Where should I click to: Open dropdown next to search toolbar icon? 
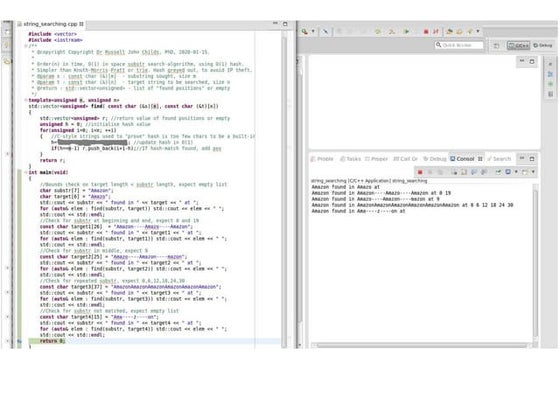[x=313, y=31]
